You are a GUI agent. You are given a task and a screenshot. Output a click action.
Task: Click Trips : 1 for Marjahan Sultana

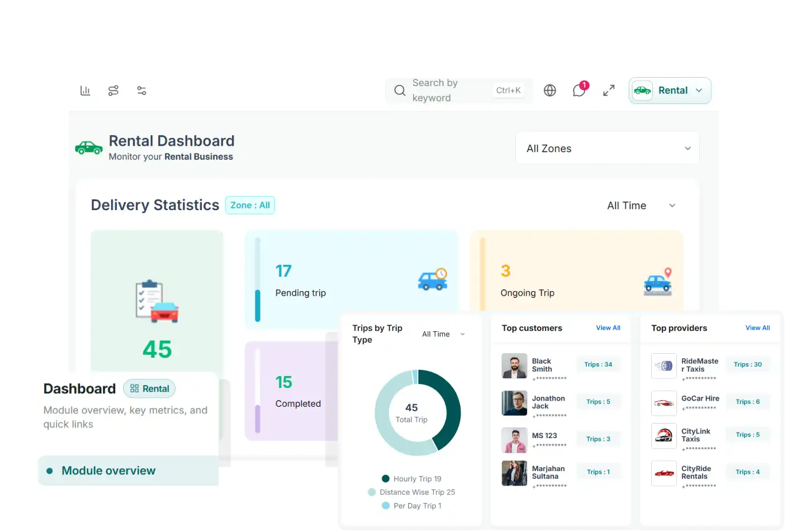pyautogui.click(x=598, y=472)
